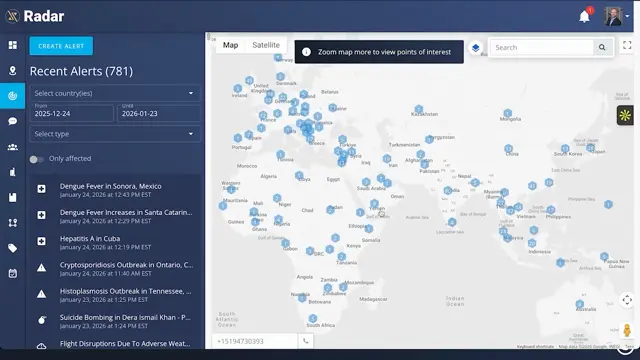Open the route nodes sidebar icon
Image resolution: width=640 pixels, height=360 pixels.
point(13,223)
